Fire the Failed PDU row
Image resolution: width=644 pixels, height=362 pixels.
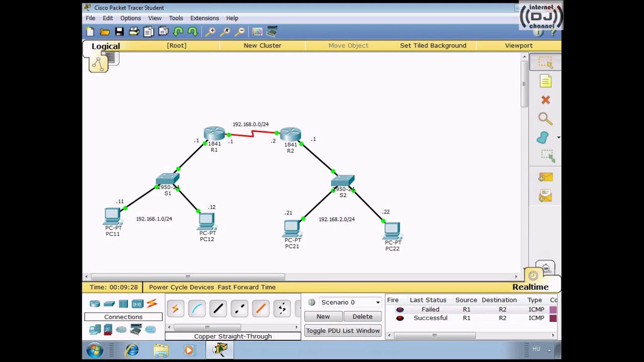[x=400, y=310]
